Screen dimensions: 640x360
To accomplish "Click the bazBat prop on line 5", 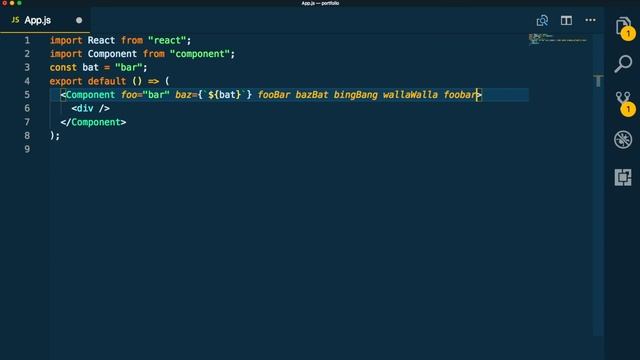I will tap(312, 95).
